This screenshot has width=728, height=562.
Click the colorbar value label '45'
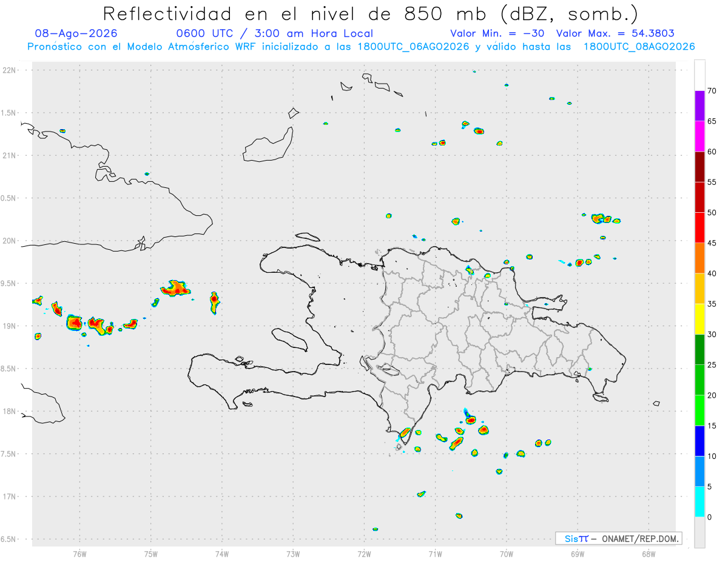coord(712,243)
